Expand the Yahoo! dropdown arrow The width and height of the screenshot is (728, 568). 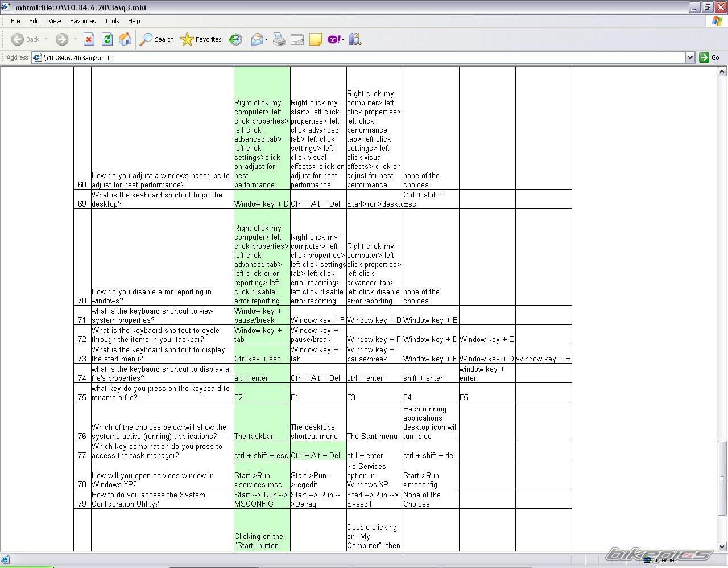[344, 39]
